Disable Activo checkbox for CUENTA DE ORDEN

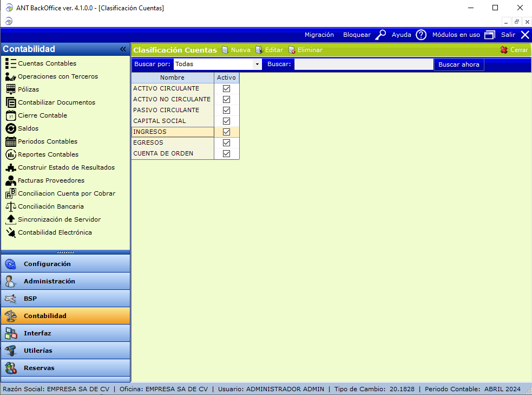click(x=226, y=153)
